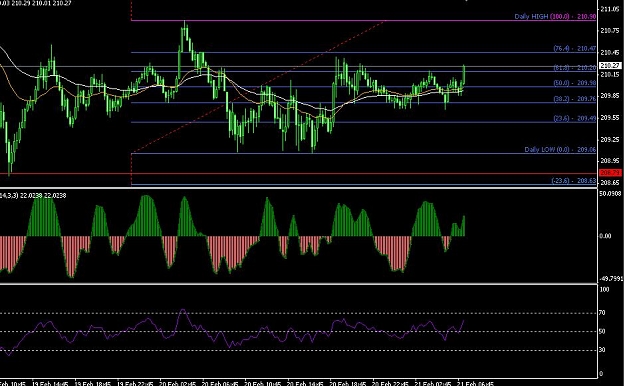This screenshot has width=625, height=386.
Task: Click the 209.55 price axis value
Action: [x=610, y=118]
